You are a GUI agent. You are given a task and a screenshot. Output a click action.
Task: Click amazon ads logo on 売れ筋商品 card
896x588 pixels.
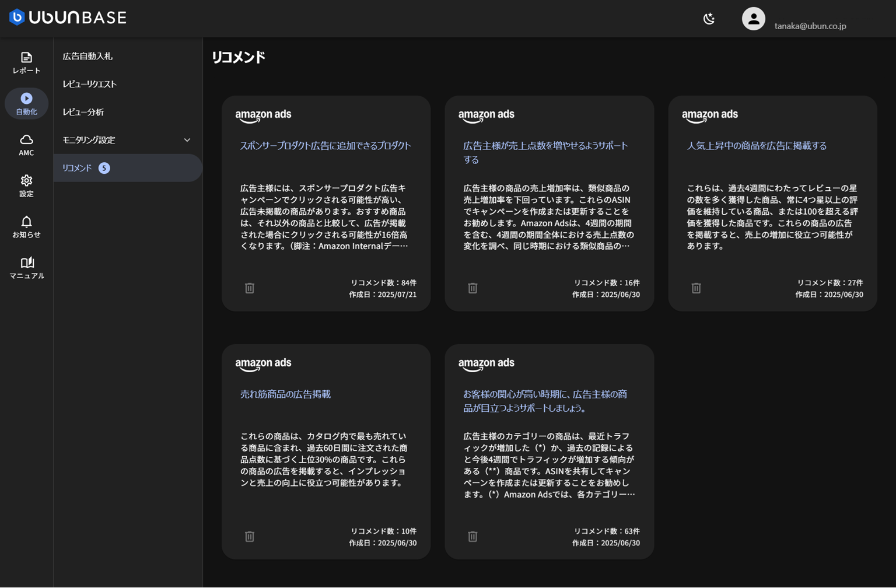pyautogui.click(x=263, y=364)
